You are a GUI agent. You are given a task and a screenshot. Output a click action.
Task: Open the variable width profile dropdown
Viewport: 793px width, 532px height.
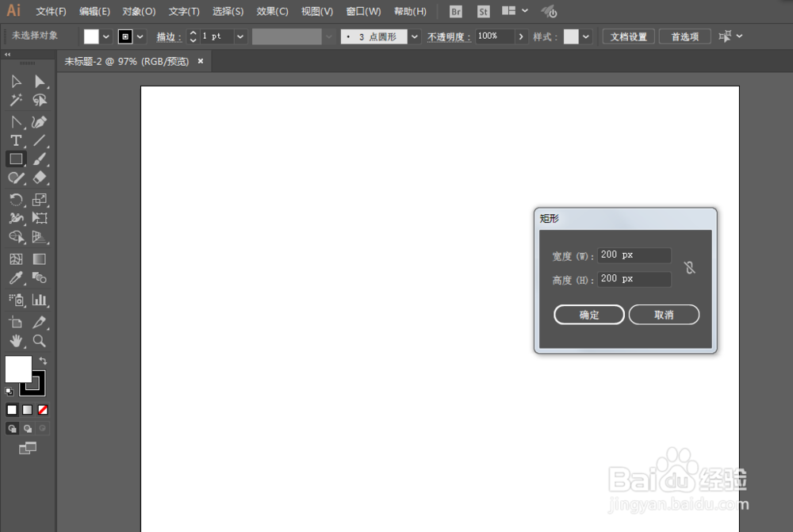(330, 36)
